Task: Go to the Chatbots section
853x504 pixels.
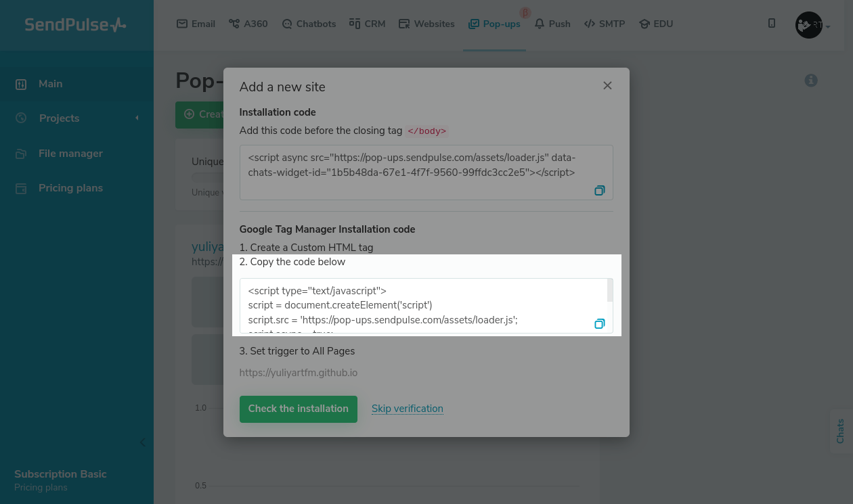Action: point(308,24)
